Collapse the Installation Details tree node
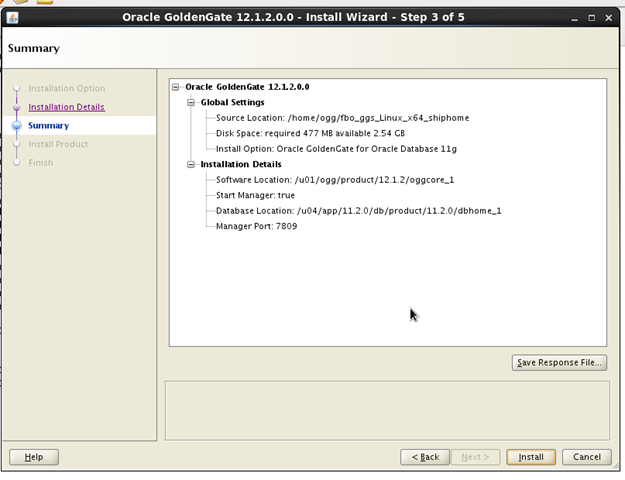 [x=191, y=164]
